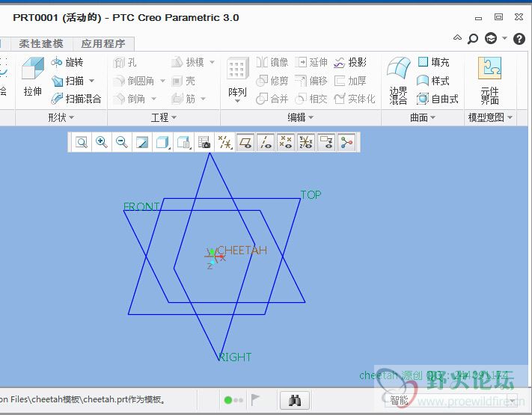Open the Help question mark

pos(519,39)
